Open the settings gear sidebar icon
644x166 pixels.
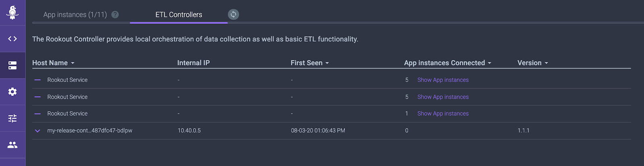point(12,92)
